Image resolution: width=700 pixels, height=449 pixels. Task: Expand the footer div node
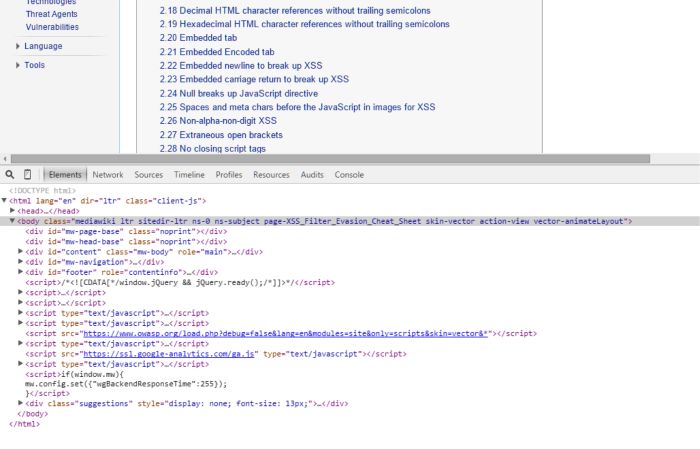(x=21, y=271)
